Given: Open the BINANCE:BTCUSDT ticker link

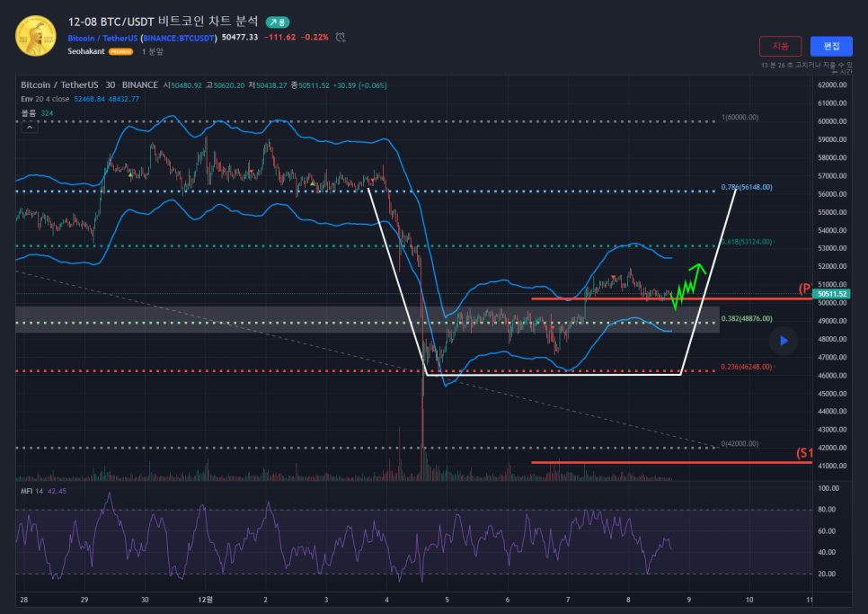Looking at the screenshot, I should click(x=179, y=38).
